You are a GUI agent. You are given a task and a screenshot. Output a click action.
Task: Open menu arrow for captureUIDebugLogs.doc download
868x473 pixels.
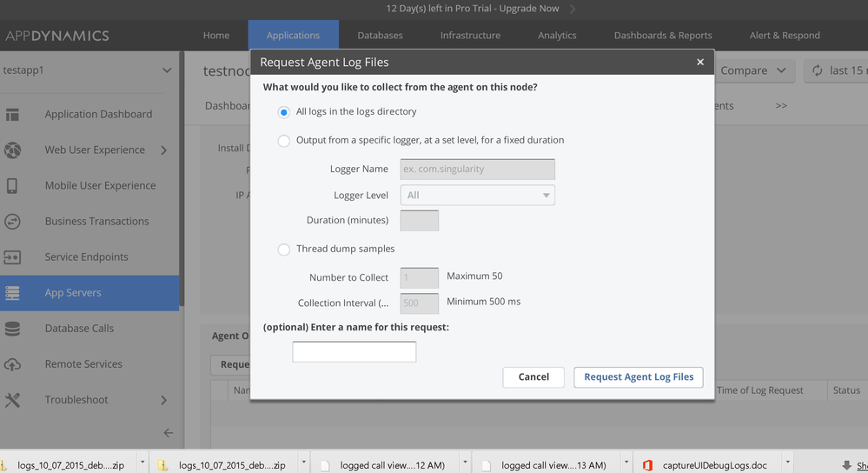coord(788,462)
